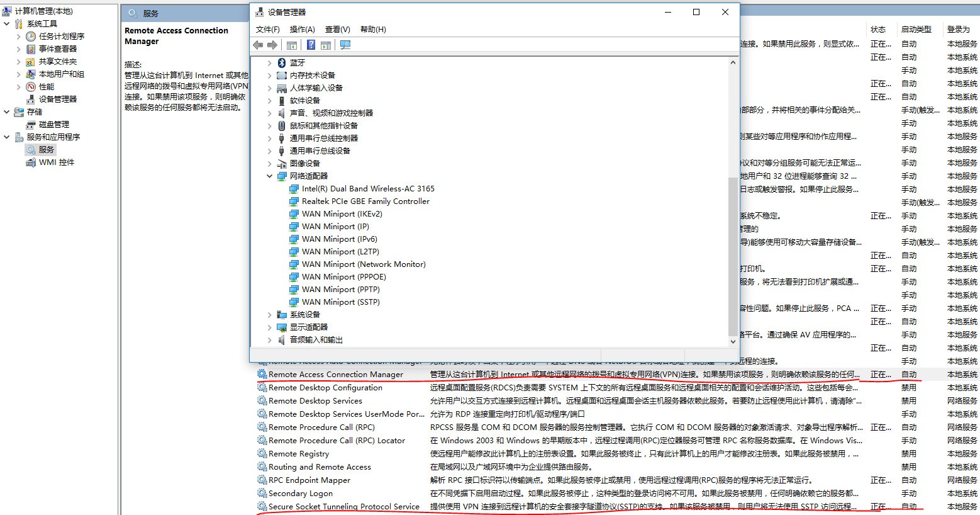
Task: Open the 查看(V) menu in Device Manager
Action: click(x=337, y=29)
